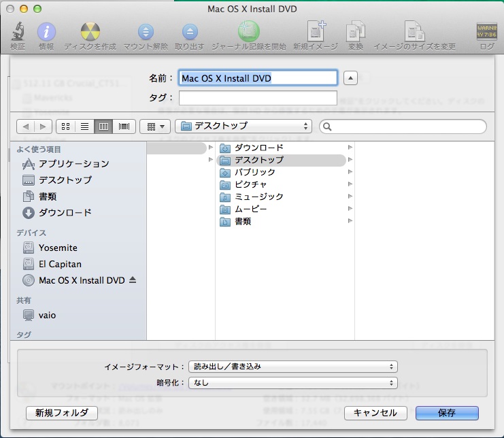Screen dimensions: 504x438
Task: Click the Convert (変換) toolbar icon
Action: coord(356,31)
